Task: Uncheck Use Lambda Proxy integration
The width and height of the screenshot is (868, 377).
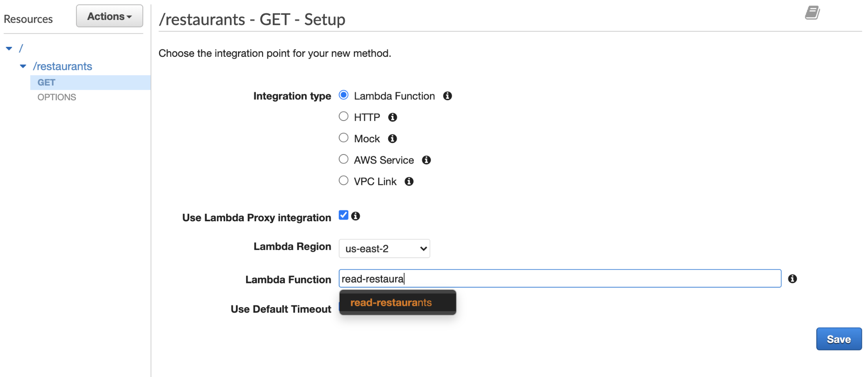Action: 343,214
